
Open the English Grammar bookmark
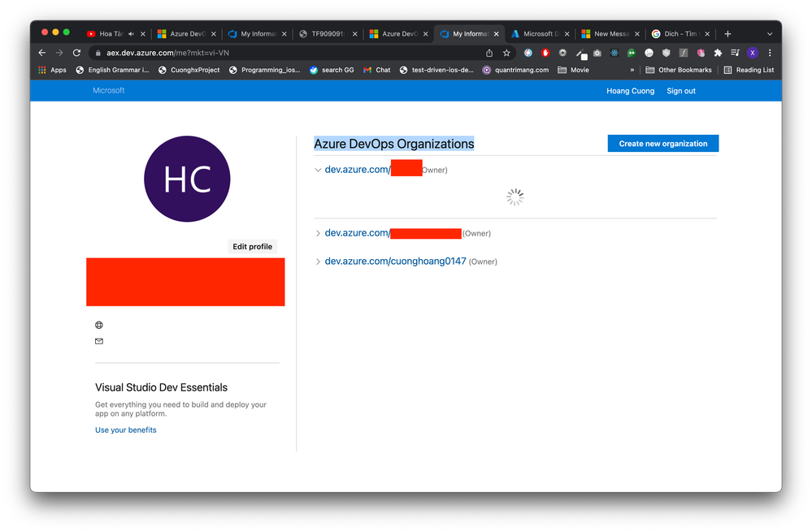coord(112,70)
